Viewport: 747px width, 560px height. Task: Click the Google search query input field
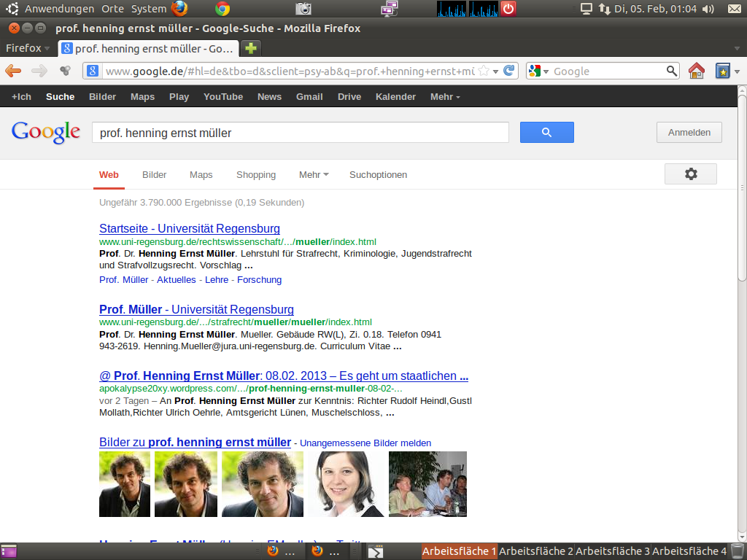300,133
